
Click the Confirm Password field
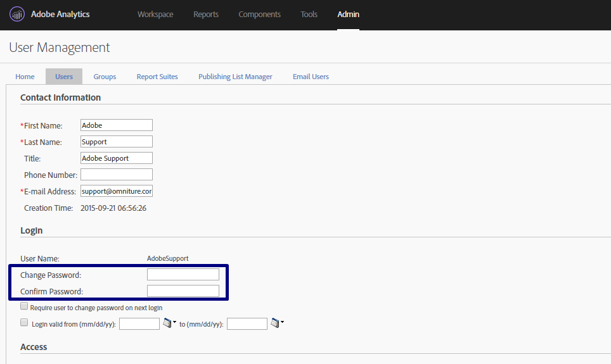point(183,291)
